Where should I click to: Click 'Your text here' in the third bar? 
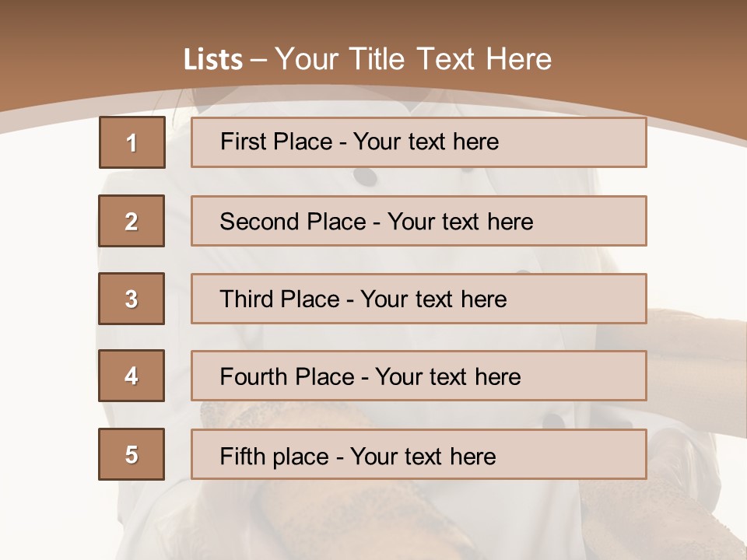tap(434, 299)
